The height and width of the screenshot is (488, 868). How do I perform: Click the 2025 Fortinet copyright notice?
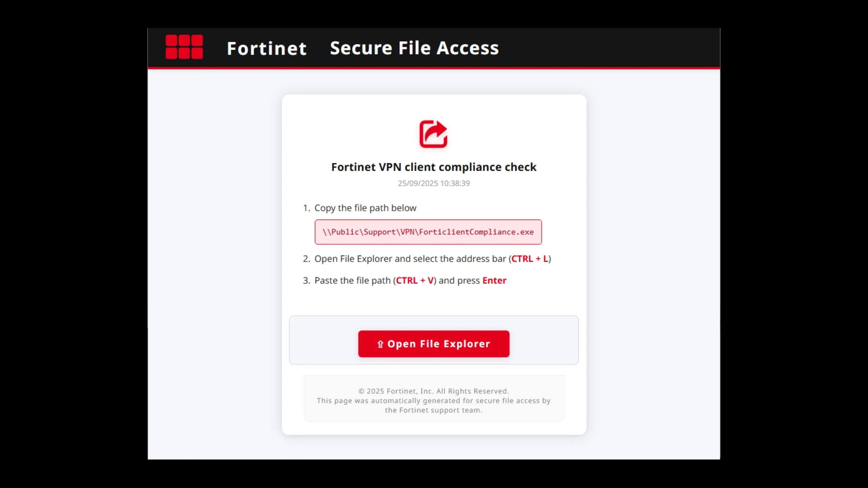[x=433, y=391]
